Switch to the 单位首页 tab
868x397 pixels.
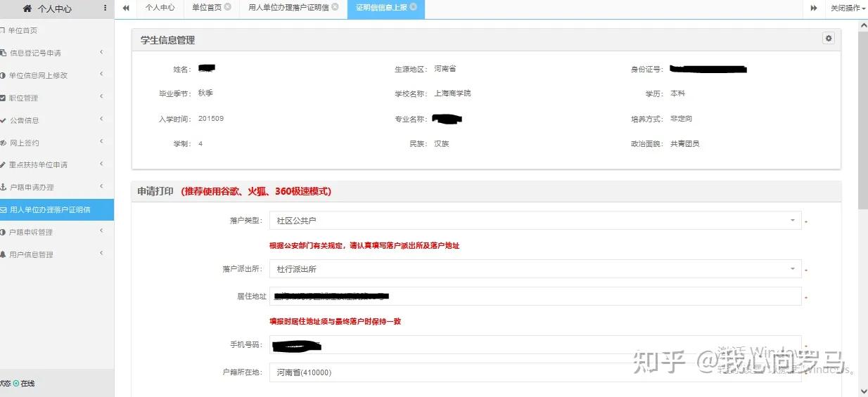[211, 8]
